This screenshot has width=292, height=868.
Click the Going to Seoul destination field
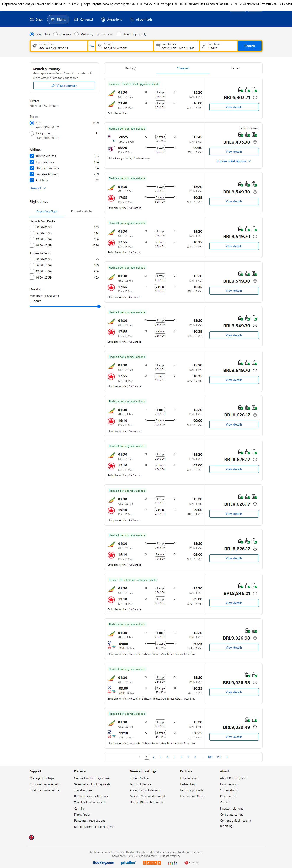coord(124,46)
